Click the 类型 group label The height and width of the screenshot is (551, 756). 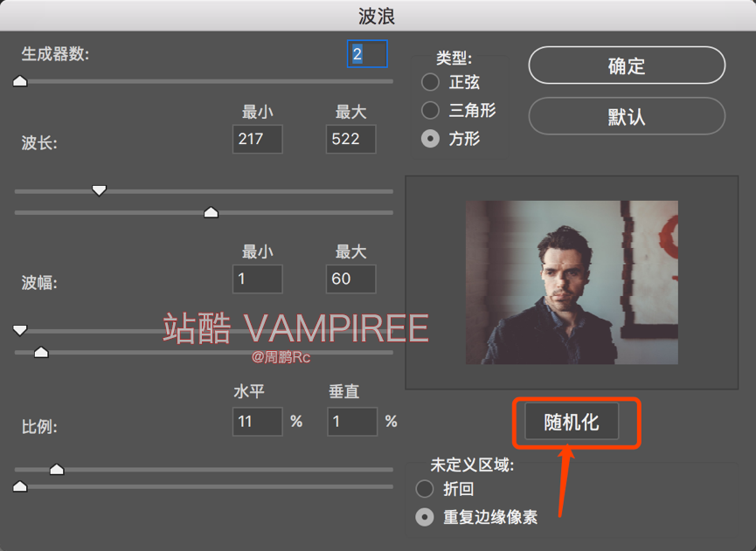[x=454, y=59]
